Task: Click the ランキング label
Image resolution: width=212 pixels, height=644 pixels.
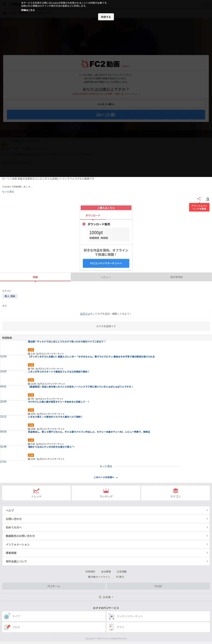Action: pos(106,497)
